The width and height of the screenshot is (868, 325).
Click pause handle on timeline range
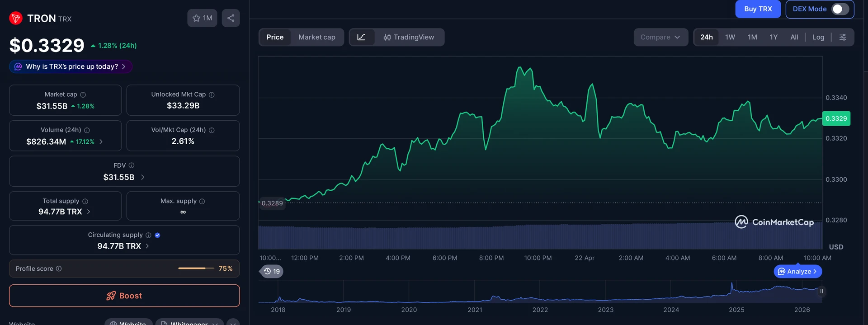coord(821,291)
